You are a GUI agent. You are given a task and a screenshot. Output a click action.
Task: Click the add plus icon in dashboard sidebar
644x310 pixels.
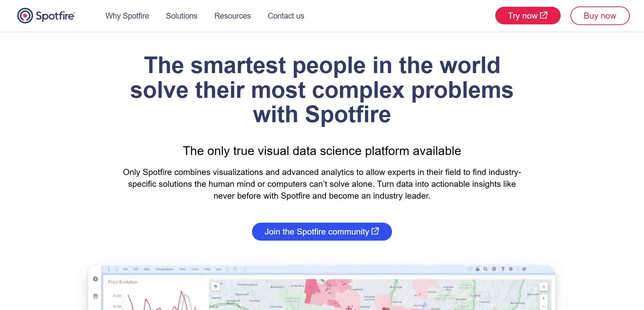pyautogui.click(x=95, y=279)
